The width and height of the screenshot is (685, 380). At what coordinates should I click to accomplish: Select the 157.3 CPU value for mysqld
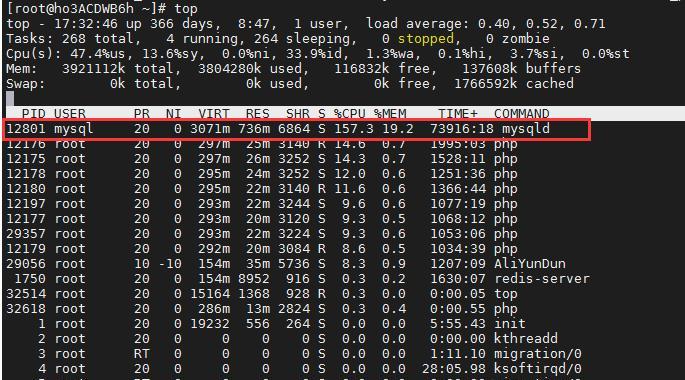click(353, 129)
